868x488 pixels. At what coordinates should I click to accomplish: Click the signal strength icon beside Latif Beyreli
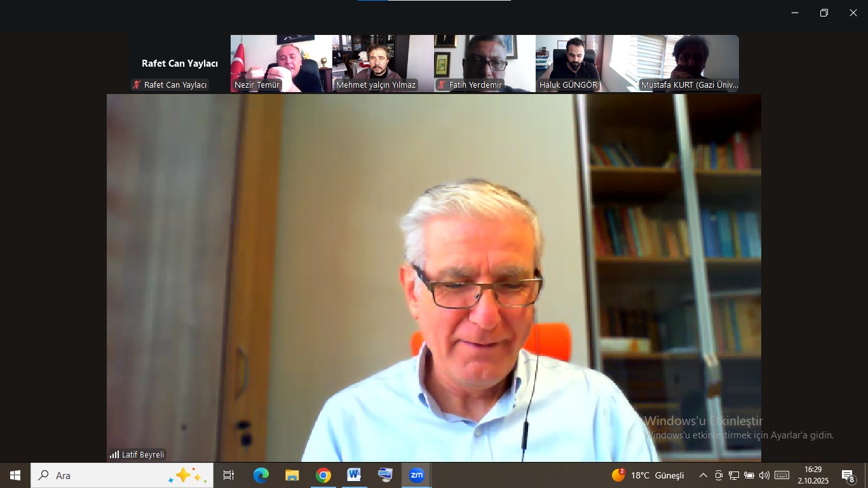click(x=114, y=454)
